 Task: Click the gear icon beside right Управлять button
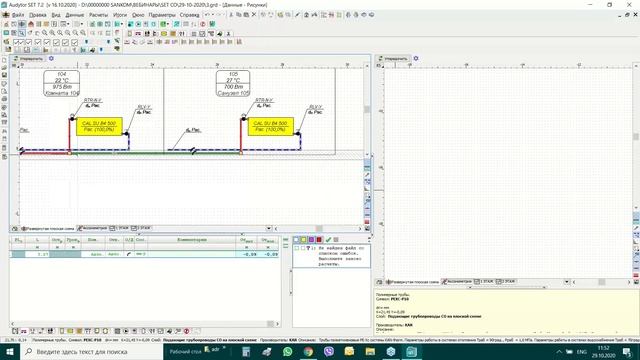coord(416,58)
